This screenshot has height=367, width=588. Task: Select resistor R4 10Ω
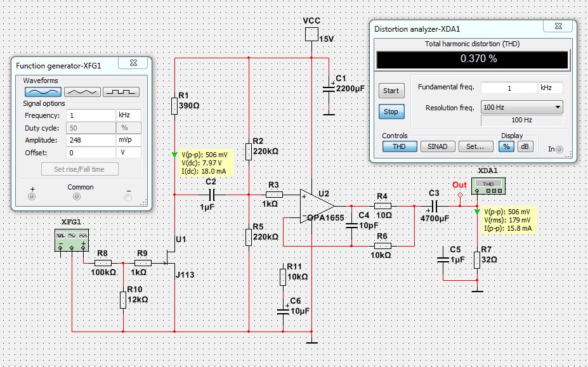tap(382, 206)
